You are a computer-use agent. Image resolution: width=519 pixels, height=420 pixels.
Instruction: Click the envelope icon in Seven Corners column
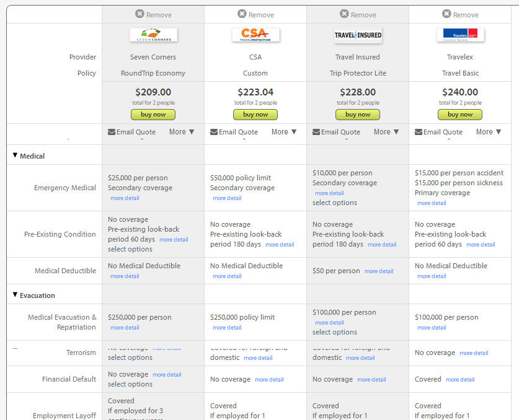tap(112, 133)
